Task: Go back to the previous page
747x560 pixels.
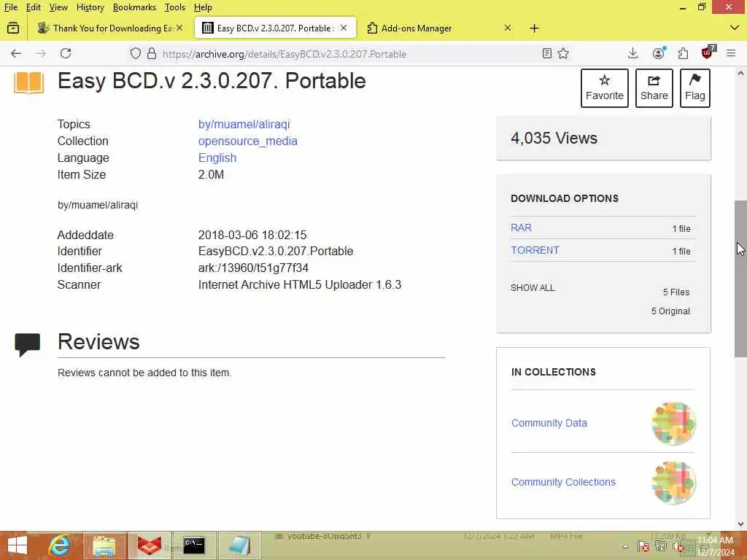Action: (x=16, y=53)
